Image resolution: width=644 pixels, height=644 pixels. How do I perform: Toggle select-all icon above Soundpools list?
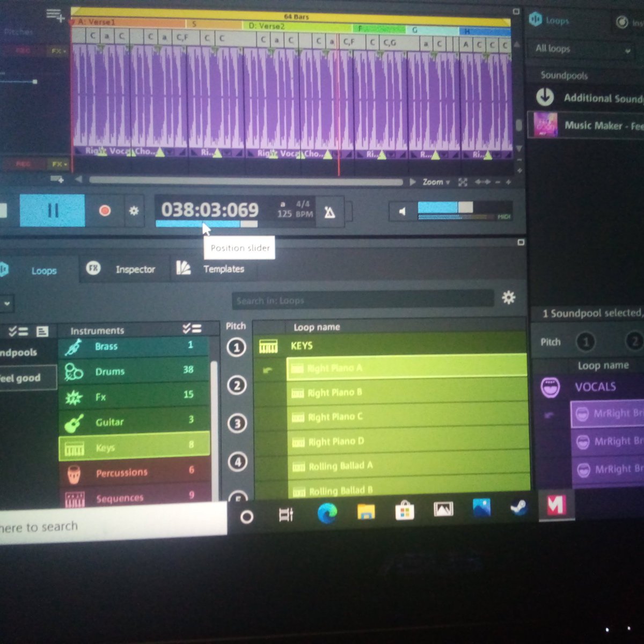pos(18,331)
